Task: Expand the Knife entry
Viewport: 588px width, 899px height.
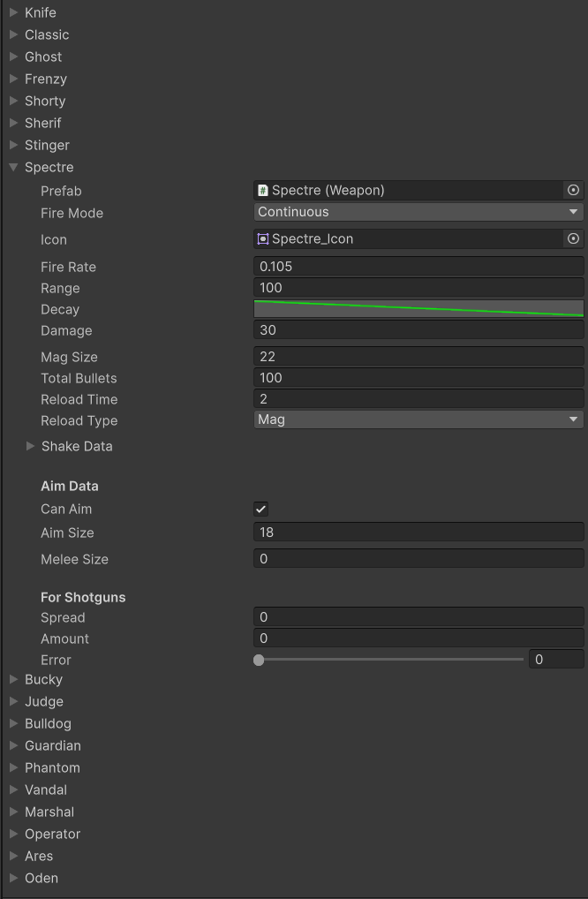Action: 14,12
